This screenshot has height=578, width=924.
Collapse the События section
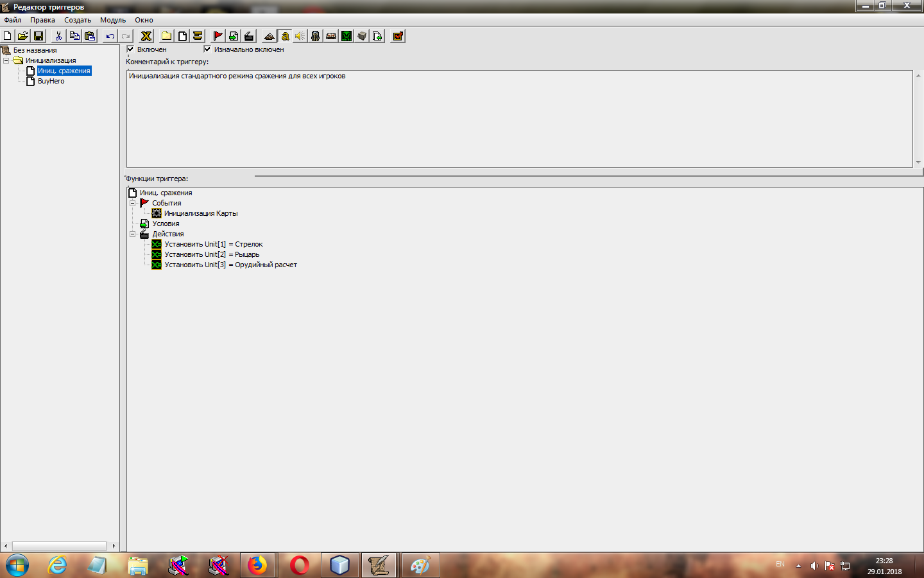(x=133, y=203)
